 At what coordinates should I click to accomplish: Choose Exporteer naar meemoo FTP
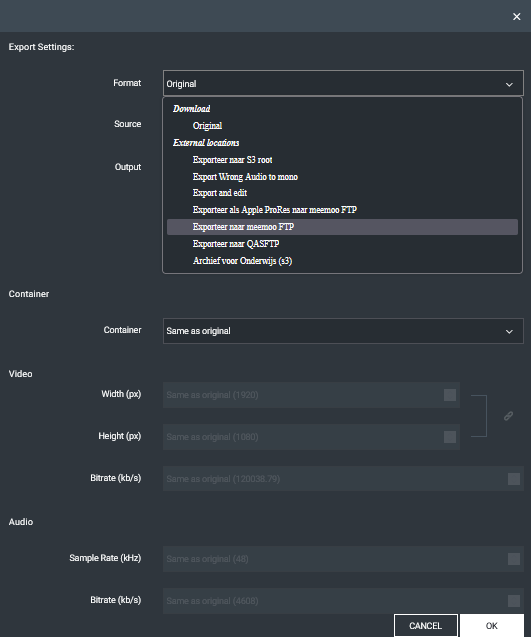(342, 227)
